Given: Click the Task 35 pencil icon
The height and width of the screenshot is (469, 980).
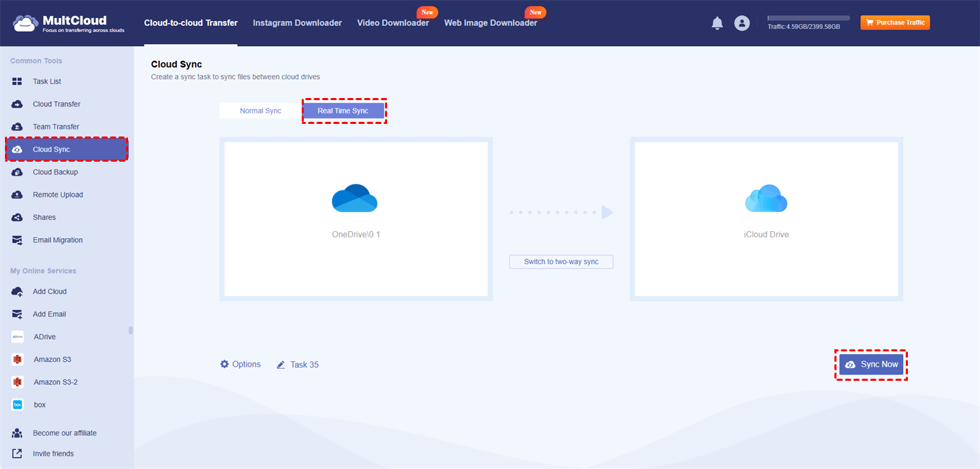Looking at the screenshot, I should coord(281,365).
